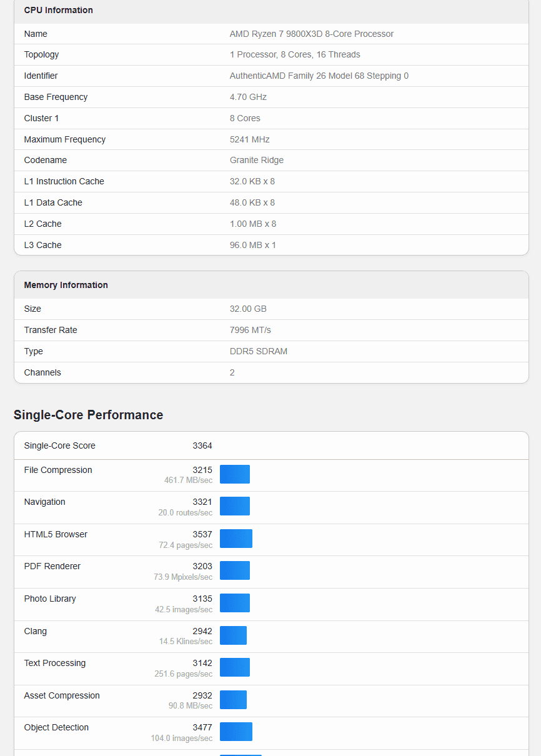Select the Single-Core Score value 3364
This screenshot has width=541, height=756.
coord(202,445)
